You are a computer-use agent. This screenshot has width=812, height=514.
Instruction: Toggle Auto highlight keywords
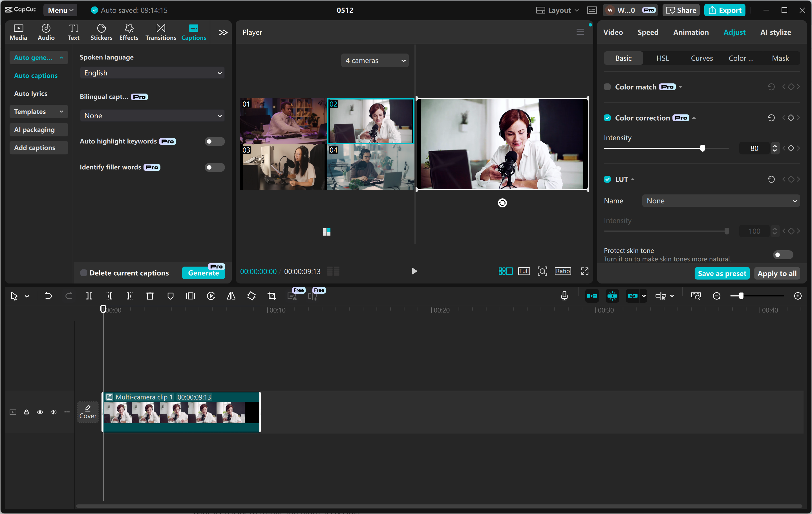tap(215, 141)
